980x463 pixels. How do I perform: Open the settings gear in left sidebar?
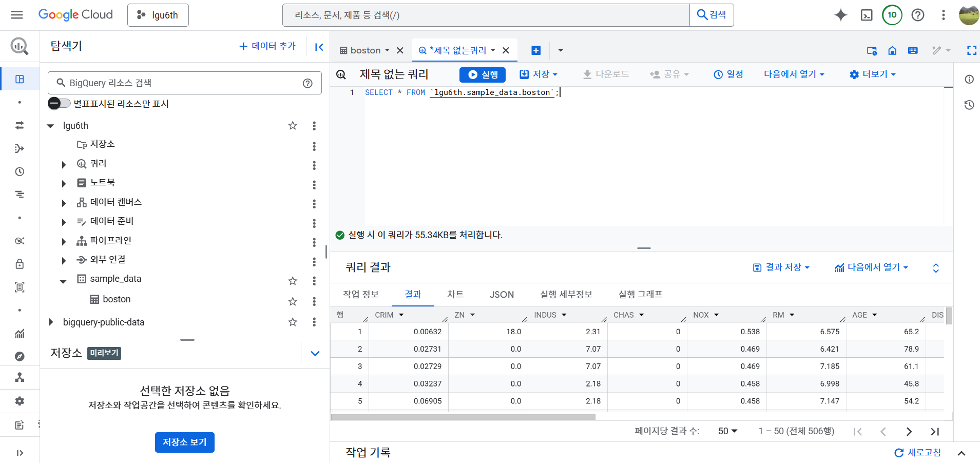(x=20, y=401)
